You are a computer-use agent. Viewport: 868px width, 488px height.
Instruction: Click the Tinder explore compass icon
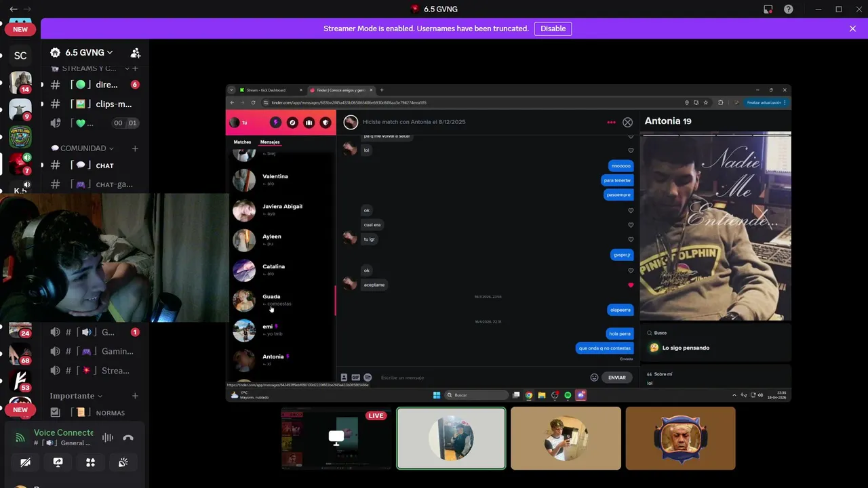[x=292, y=123]
